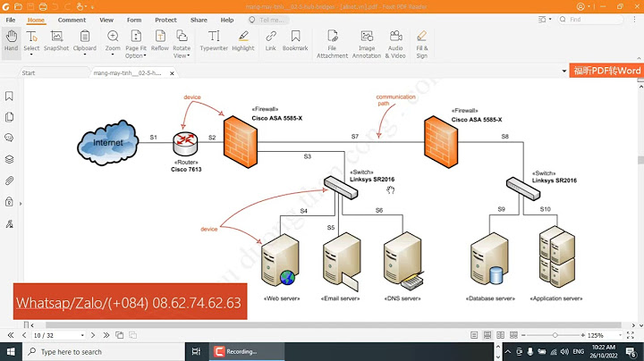Click taskbar search box
Screen dimensions: 644x361
105,352
